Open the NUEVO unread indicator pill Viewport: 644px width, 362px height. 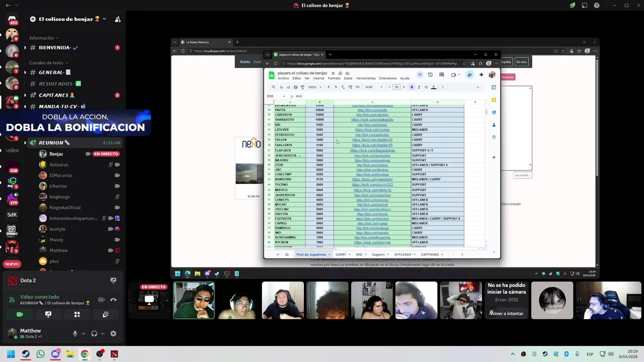[x=12, y=264]
